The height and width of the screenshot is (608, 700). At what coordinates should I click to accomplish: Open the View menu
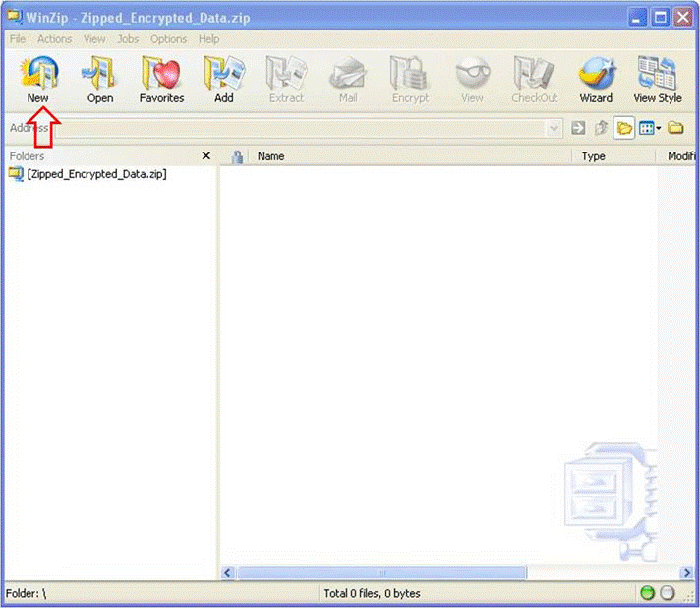(94, 39)
